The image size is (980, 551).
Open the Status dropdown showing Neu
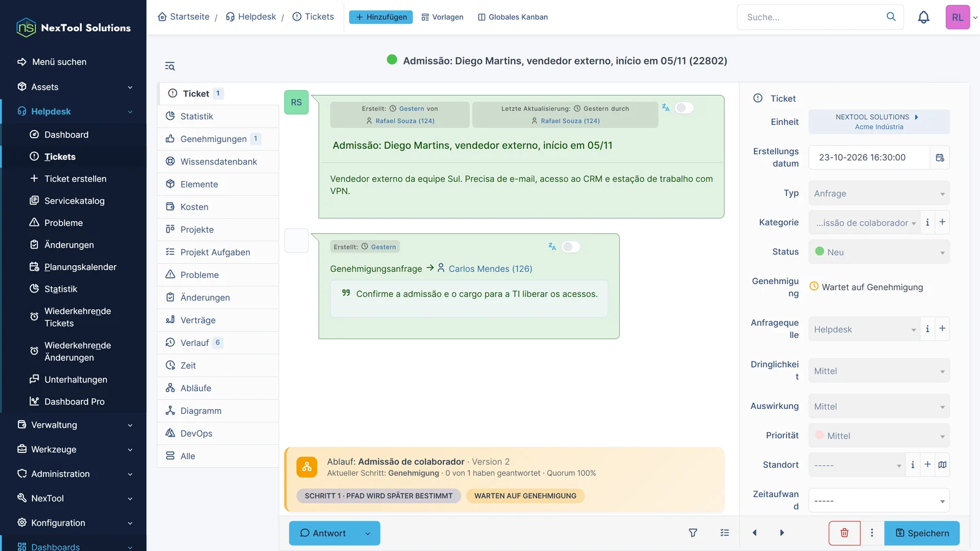point(879,252)
